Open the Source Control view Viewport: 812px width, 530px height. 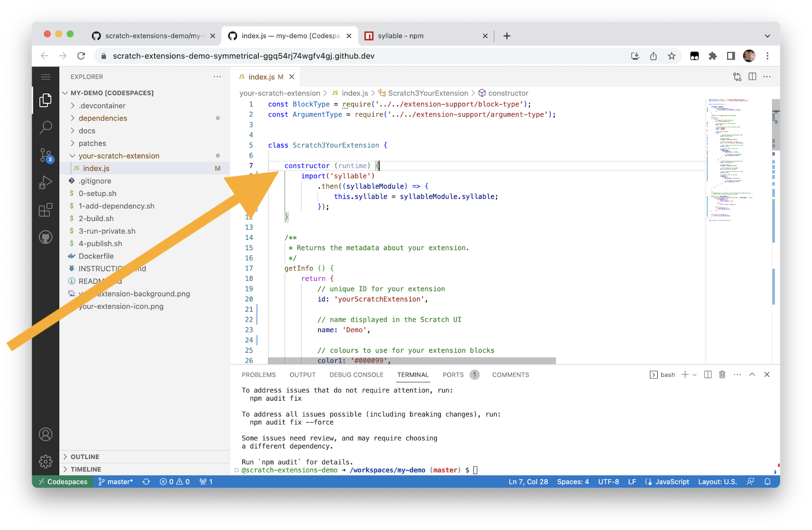45,155
